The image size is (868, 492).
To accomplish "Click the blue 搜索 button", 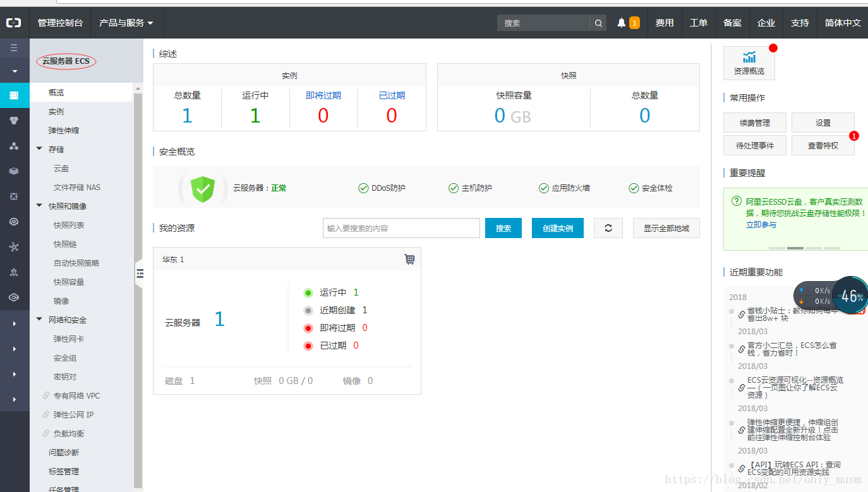I will (503, 228).
